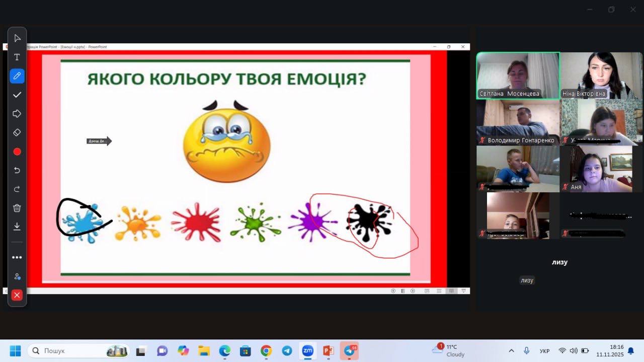Open Windows Start menu
This screenshot has height=362, width=644.
(15, 351)
